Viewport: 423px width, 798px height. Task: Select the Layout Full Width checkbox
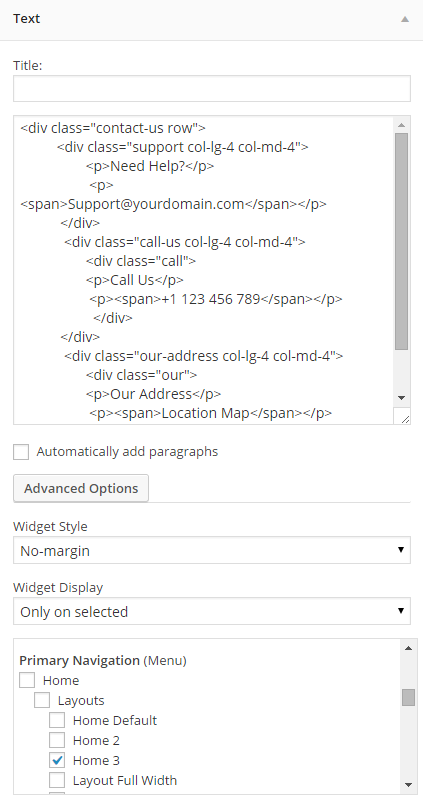click(x=57, y=780)
